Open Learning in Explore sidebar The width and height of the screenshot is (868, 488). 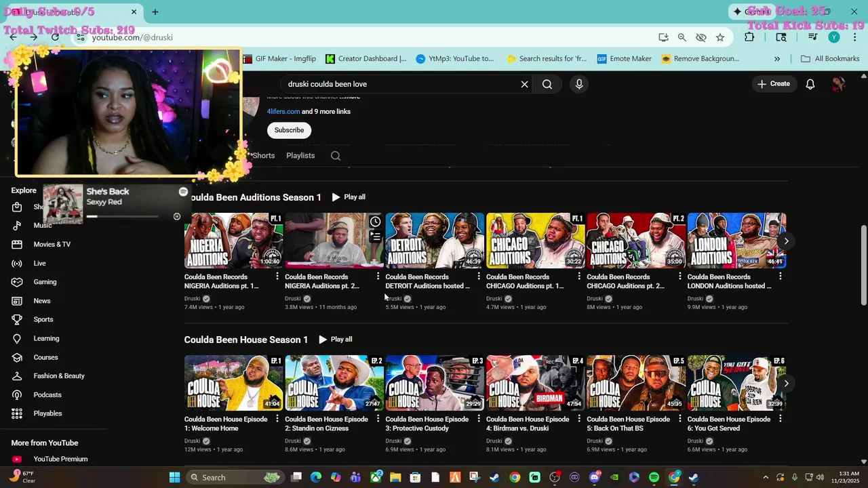tap(47, 338)
